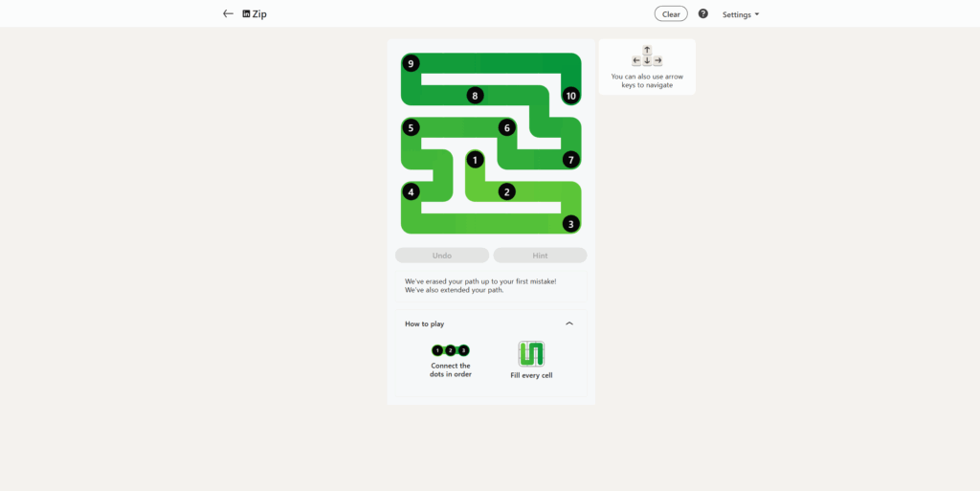Screen dimensions: 980x491
Task: Click the Fill every cell illustration
Action: pos(531,353)
